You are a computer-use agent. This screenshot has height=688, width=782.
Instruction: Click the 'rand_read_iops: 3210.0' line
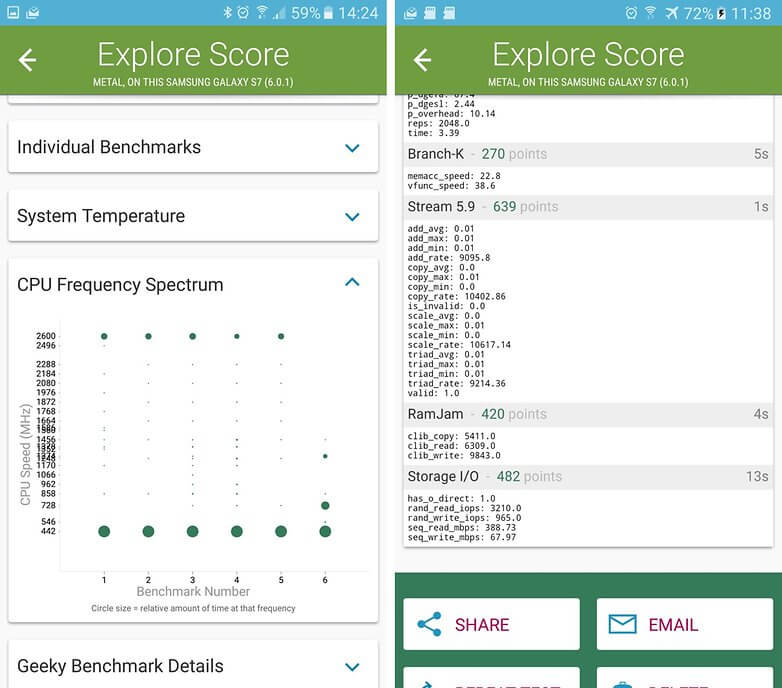[x=464, y=508]
